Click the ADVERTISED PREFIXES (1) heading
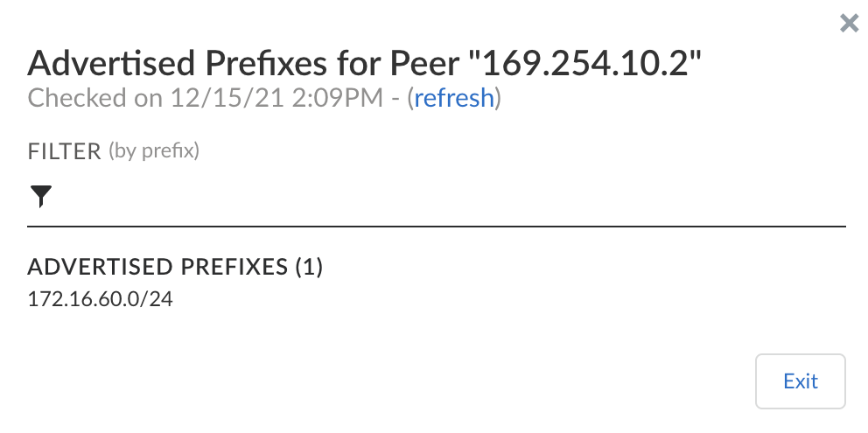868x433 pixels. tap(176, 267)
